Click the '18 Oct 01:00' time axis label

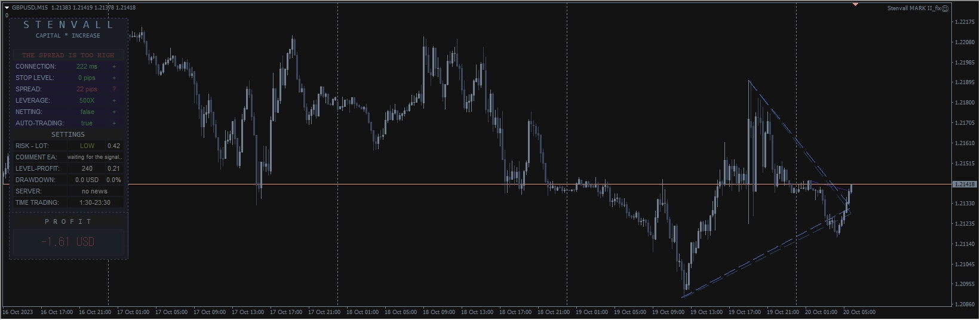click(362, 312)
